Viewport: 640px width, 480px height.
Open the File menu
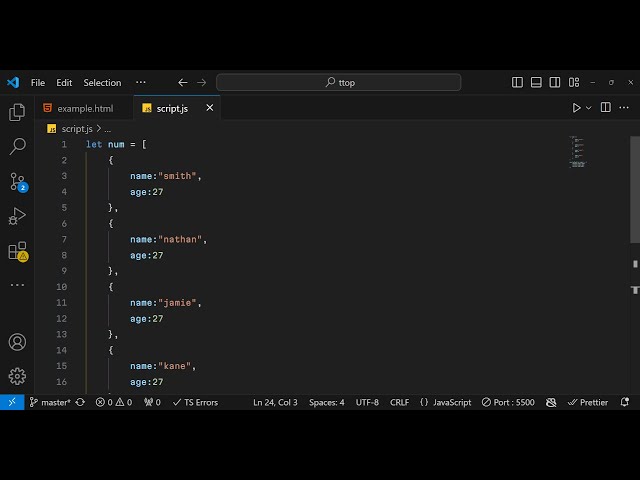point(38,83)
